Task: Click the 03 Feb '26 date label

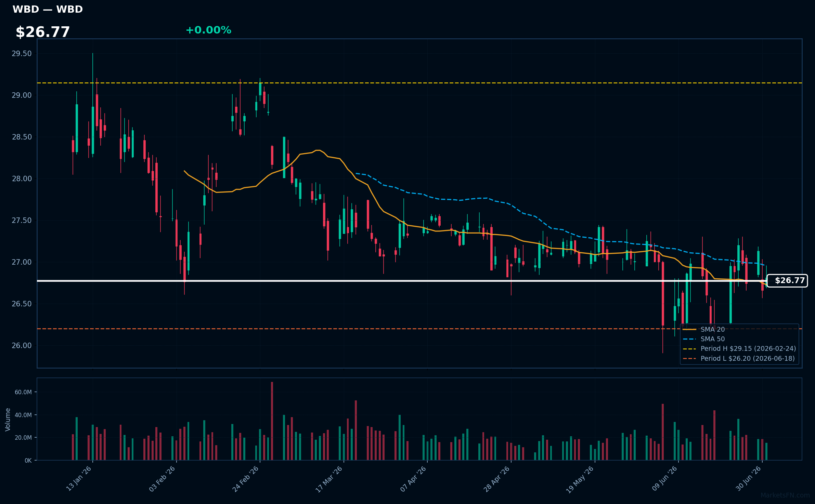Action: click(x=162, y=479)
